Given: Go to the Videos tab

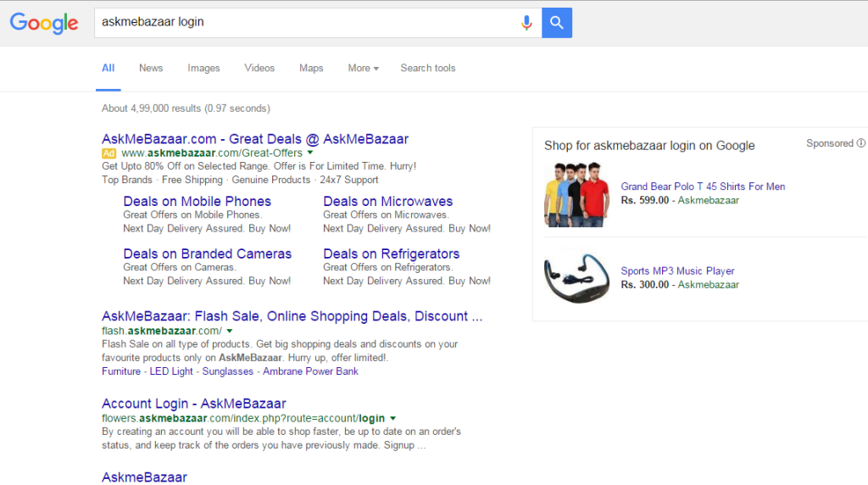Looking at the screenshot, I should (259, 68).
